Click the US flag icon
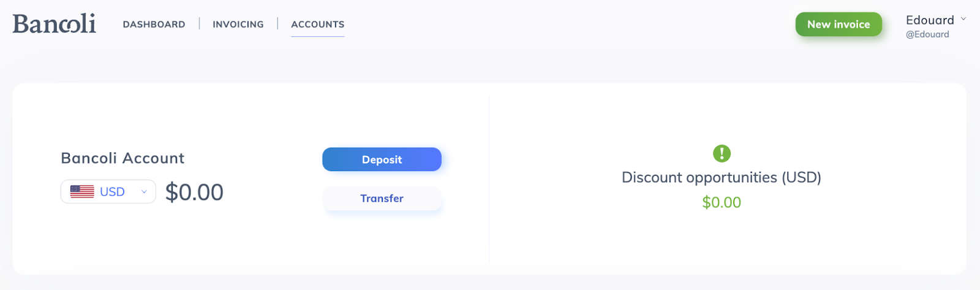Image resolution: width=980 pixels, height=290 pixels. [x=82, y=192]
